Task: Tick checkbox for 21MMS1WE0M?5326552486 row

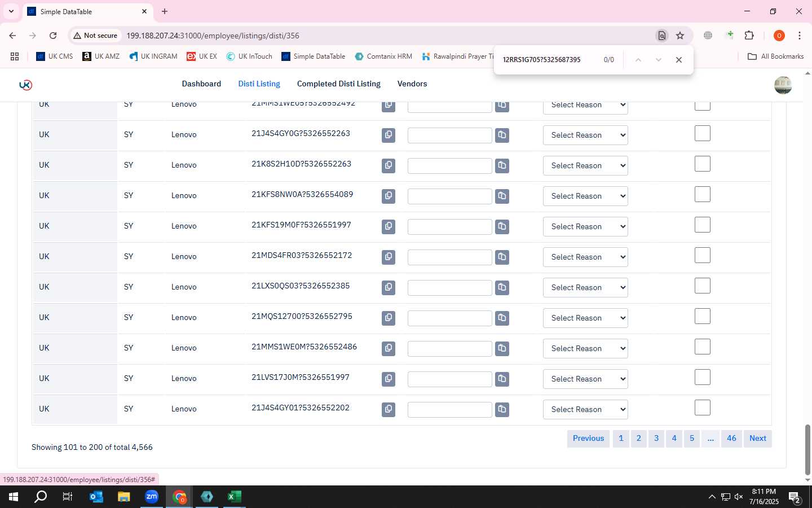Action: 703,347
